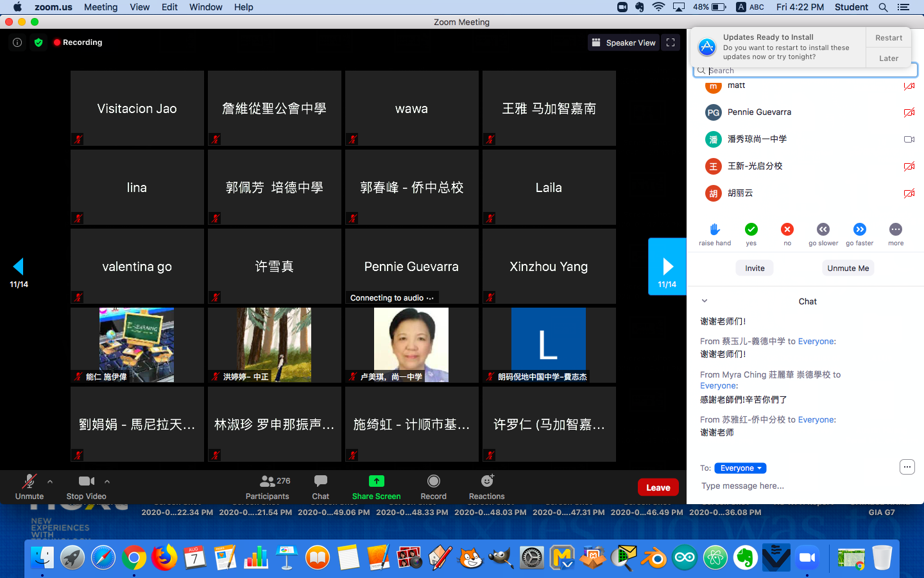The width and height of the screenshot is (924, 578).
Task: Open the Help menu
Action: coord(243,7)
